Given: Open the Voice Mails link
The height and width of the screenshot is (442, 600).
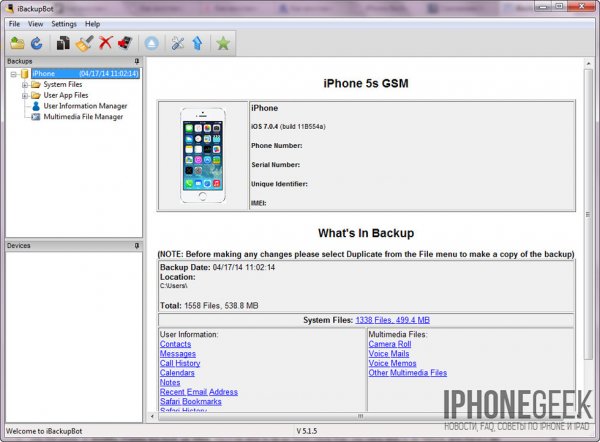Looking at the screenshot, I should [389, 354].
